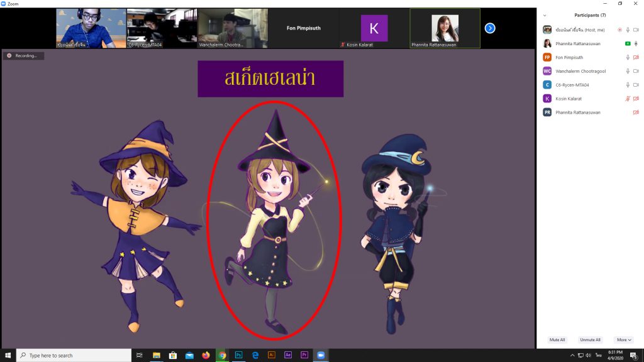Open Premiere Pro from the taskbar
The width and height of the screenshot is (644, 362).
coord(304,355)
